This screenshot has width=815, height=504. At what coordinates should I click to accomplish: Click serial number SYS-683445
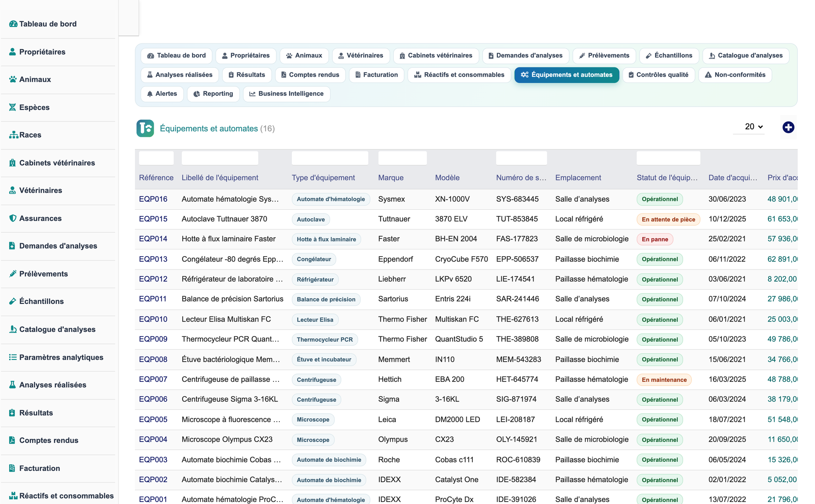point(517,199)
